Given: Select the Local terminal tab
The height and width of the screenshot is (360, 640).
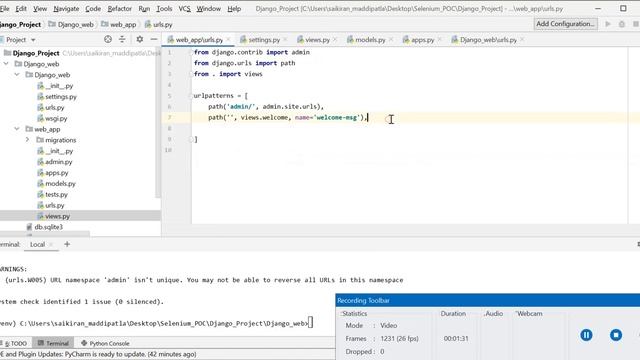Looking at the screenshot, I should (x=37, y=244).
